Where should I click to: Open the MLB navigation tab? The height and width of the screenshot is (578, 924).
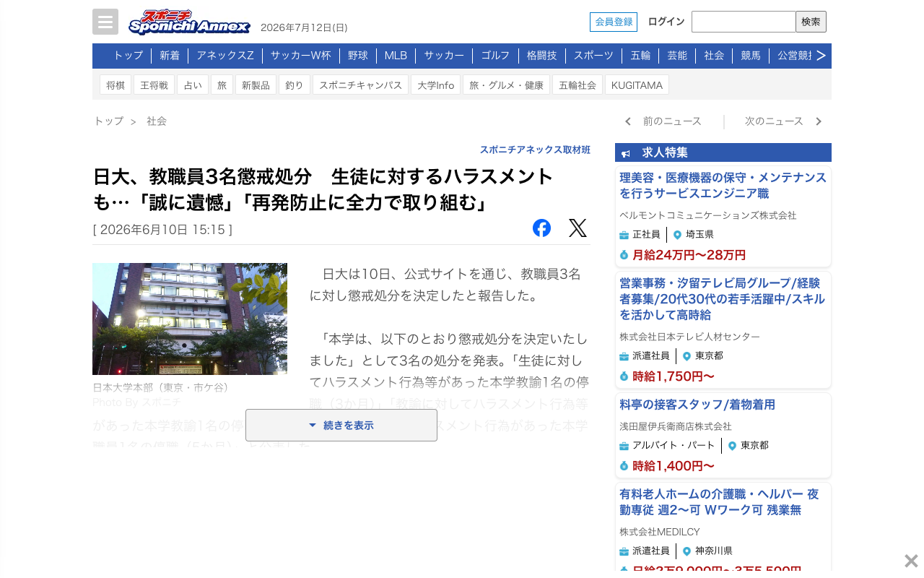pos(396,56)
